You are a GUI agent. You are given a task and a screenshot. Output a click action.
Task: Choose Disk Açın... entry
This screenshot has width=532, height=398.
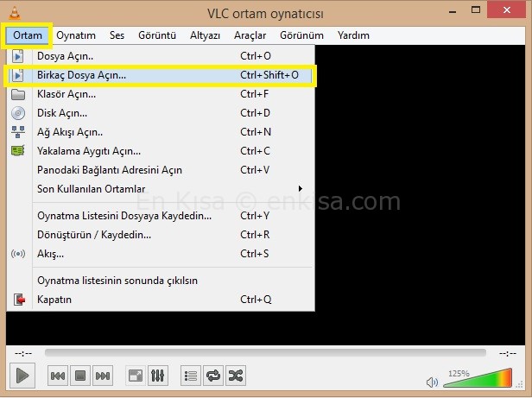pyautogui.click(x=160, y=113)
